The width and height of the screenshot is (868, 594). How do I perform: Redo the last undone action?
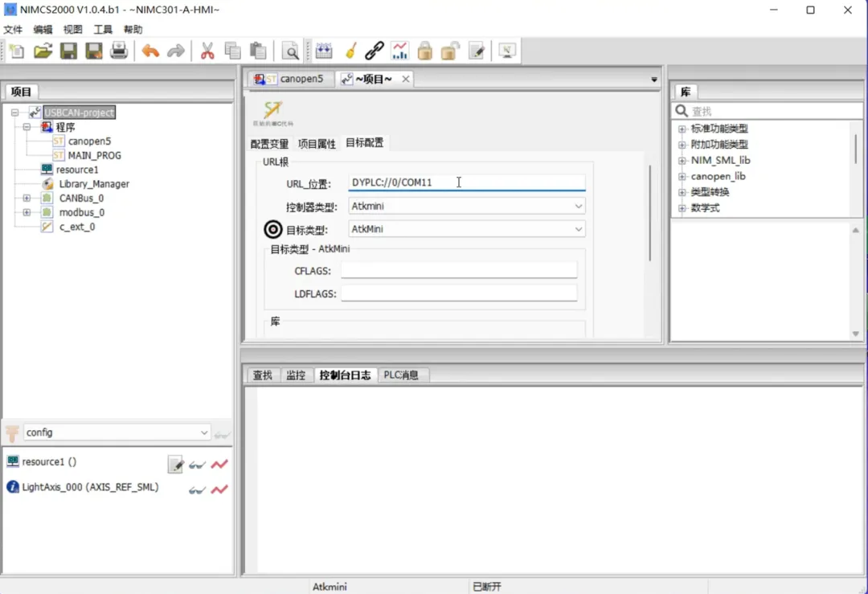[175, 51]
